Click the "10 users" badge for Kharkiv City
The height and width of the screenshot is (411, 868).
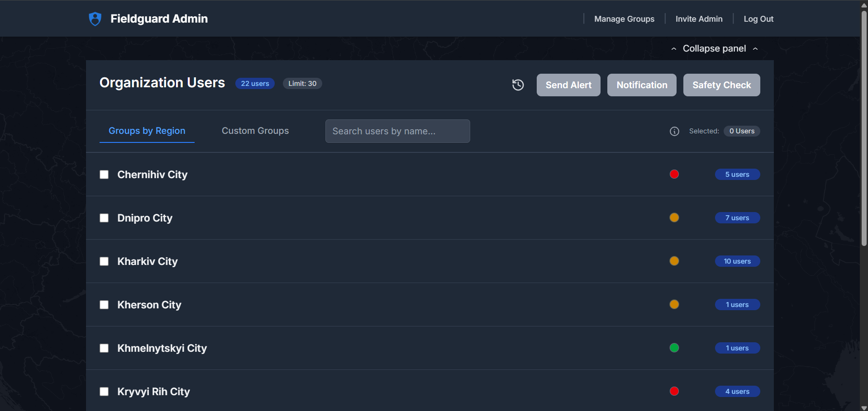(x=737, y=261)
